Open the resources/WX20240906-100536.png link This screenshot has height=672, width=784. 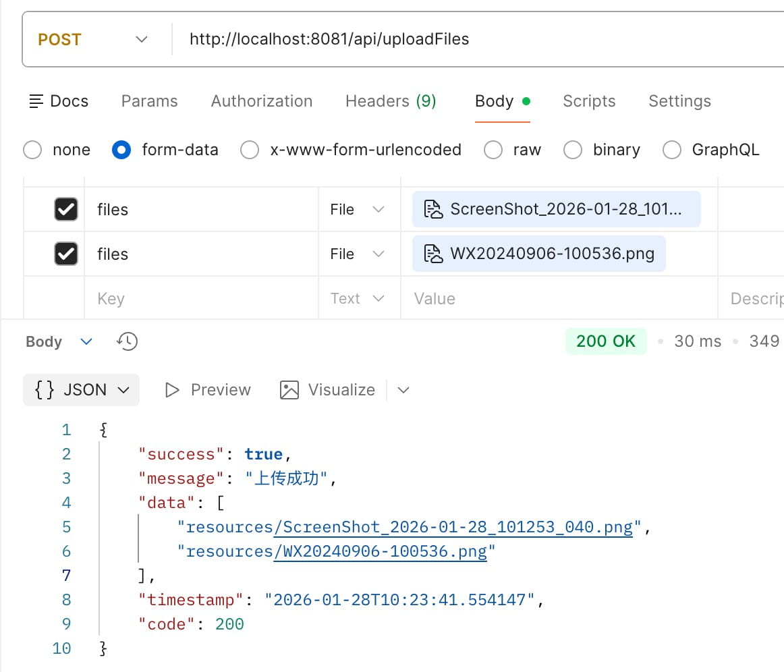click(380, 551)
